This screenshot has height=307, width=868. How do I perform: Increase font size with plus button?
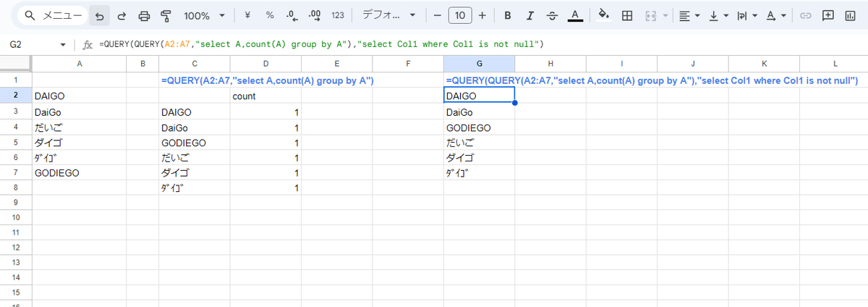(482, 15)
